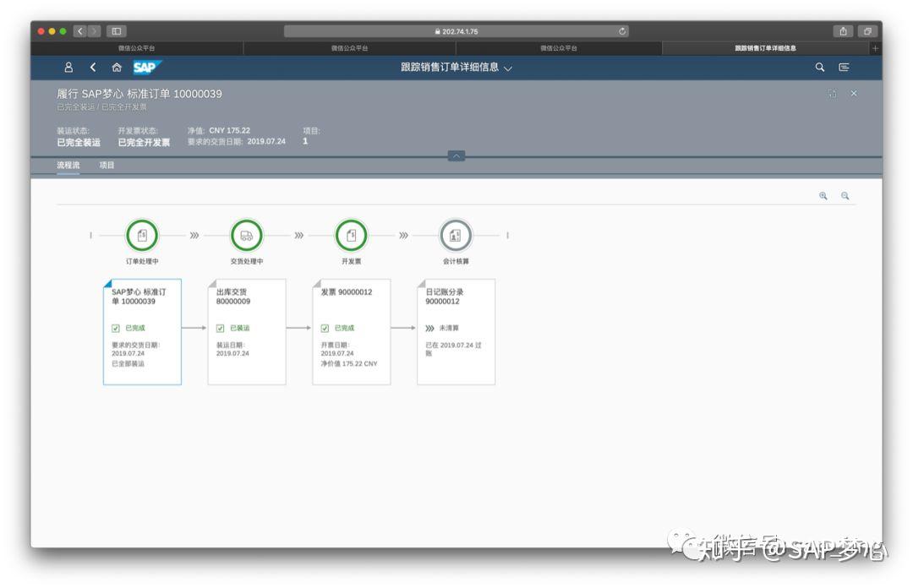Viewport: 913px width, 588px height.
Task: Click the 已完成 status on the invoice card
Action: click(337, 329)
